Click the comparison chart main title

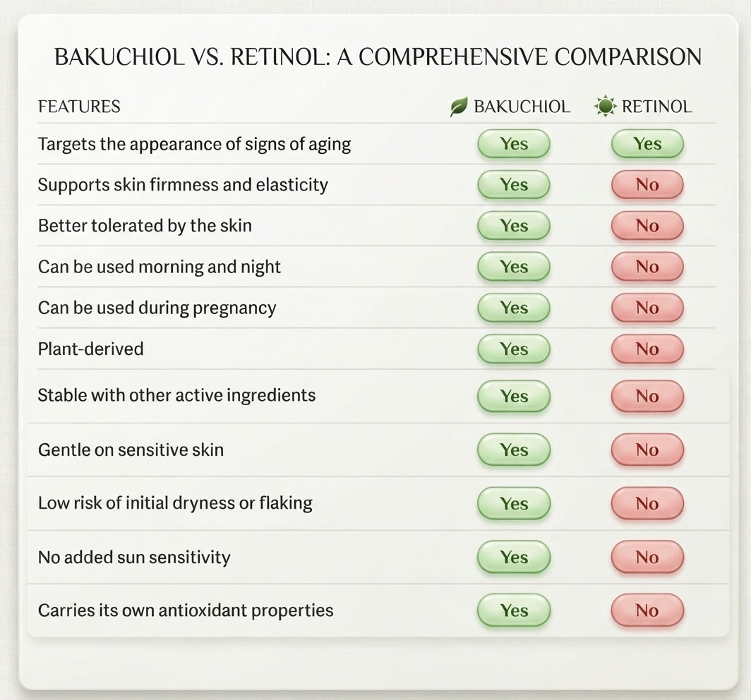point(378,57)
